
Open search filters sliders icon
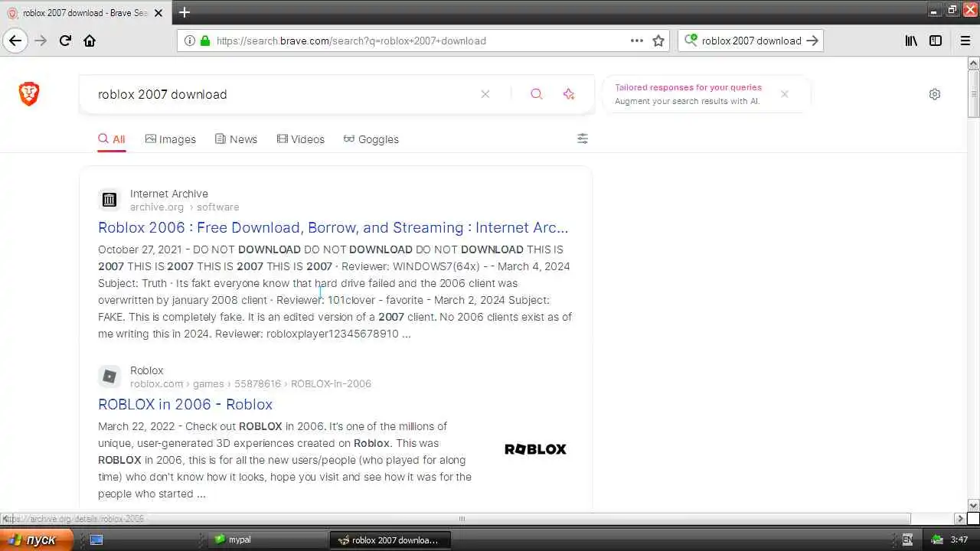583,139
